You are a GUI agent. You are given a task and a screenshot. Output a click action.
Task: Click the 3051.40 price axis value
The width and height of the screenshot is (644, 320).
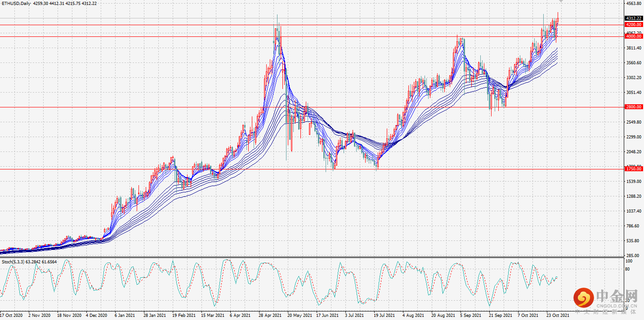click(x=633, y=93)
